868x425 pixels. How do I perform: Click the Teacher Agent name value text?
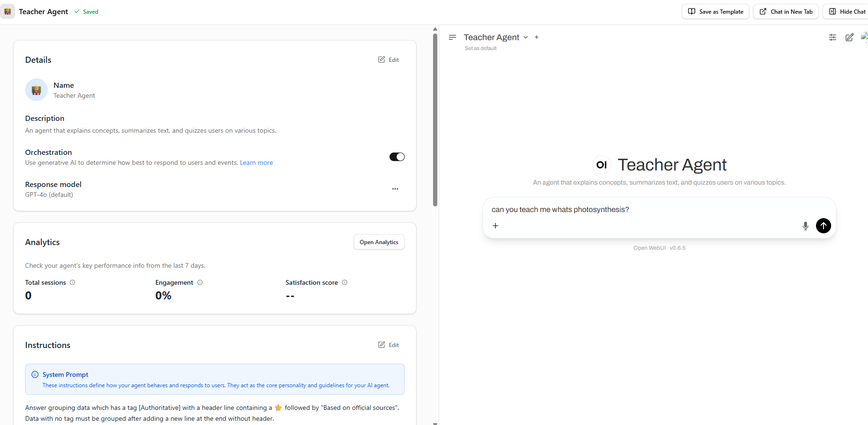click(74, 95)
